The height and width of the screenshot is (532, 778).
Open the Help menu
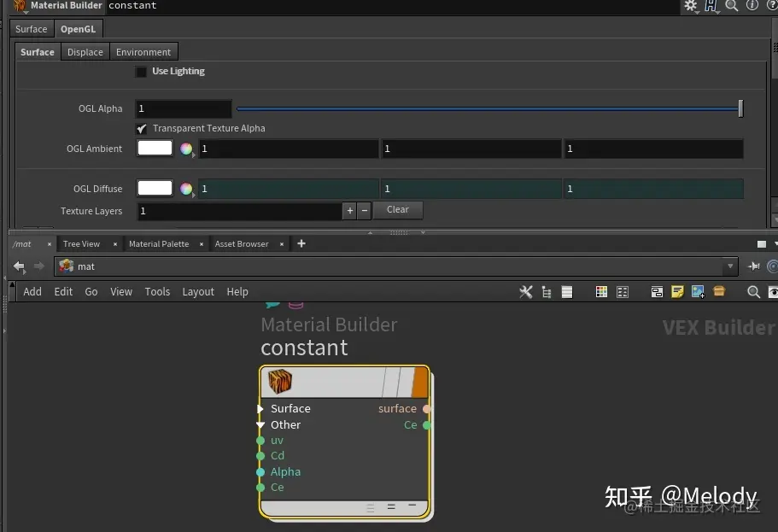point(237,292)
